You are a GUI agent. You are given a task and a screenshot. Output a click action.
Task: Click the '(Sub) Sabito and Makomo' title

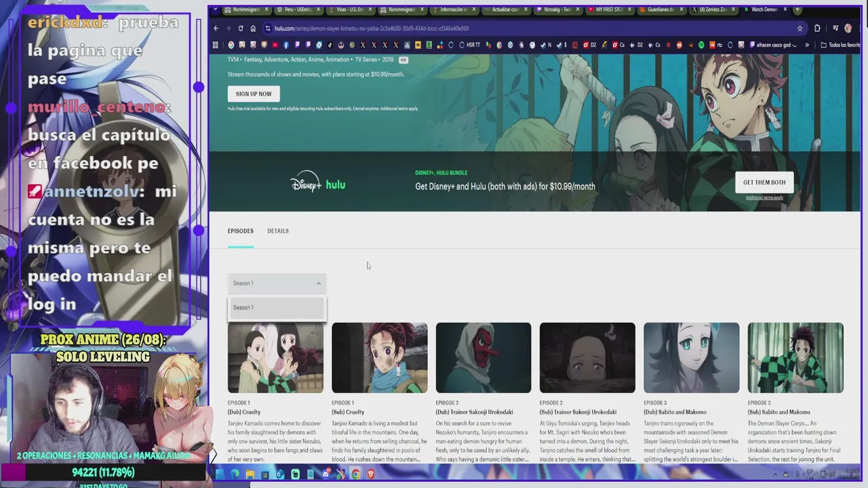[x=779, y=412]
